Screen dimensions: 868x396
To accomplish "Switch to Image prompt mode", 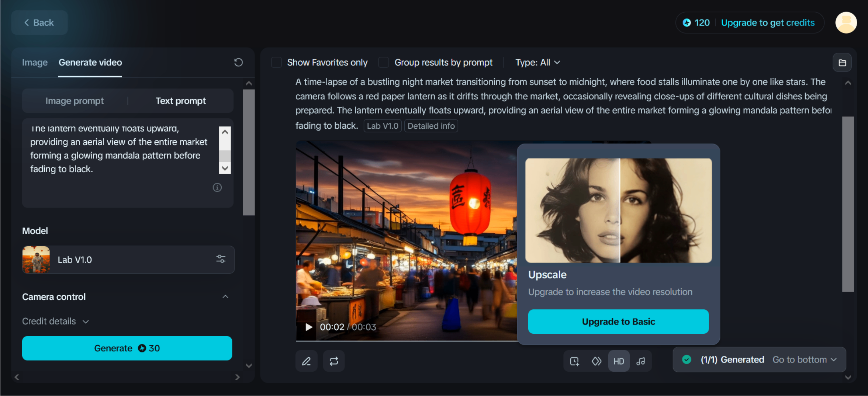I will 75,101.
